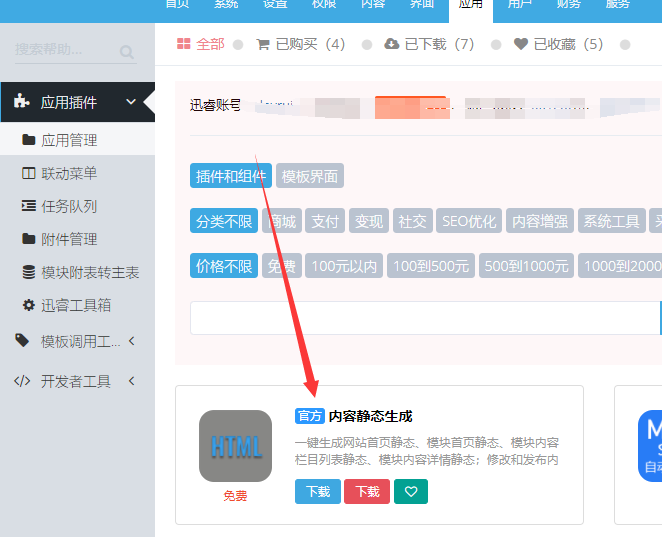
Task: Click the blue 下载 button
Action: pos(317,491)
